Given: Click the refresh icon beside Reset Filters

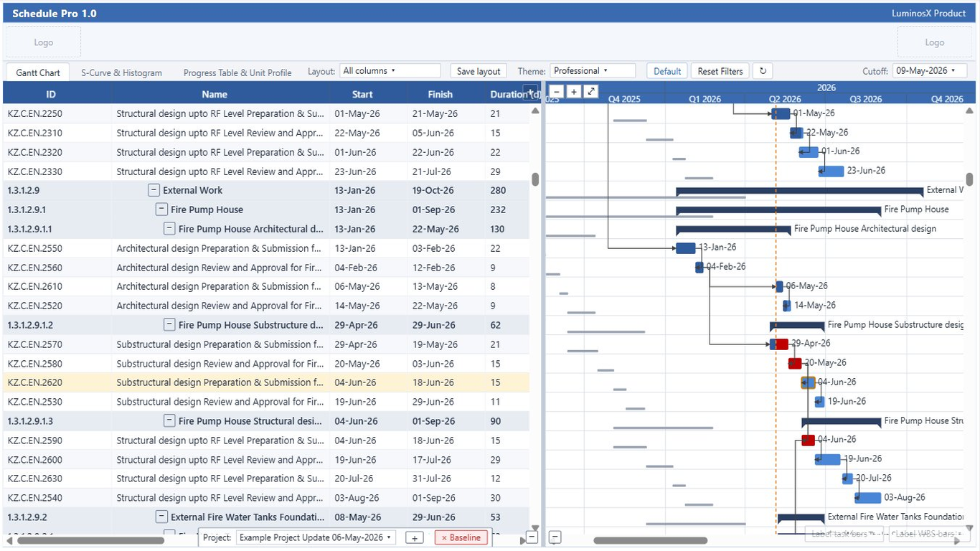Looking at the screenshot, I should point(763,71).
